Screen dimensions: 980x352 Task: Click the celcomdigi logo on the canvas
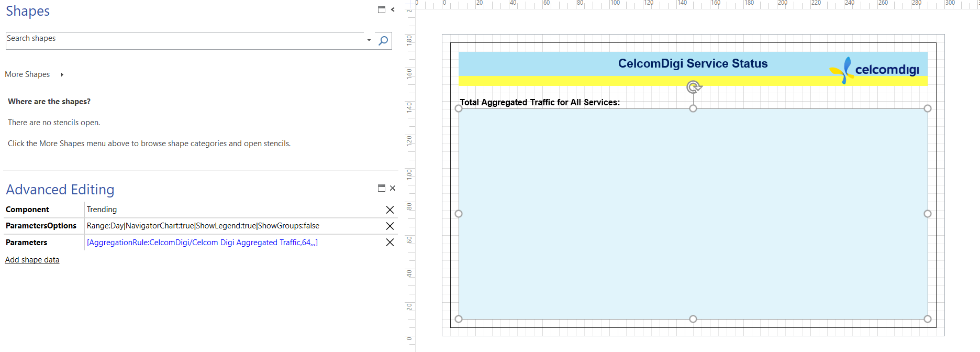click(x=875, y=70)
